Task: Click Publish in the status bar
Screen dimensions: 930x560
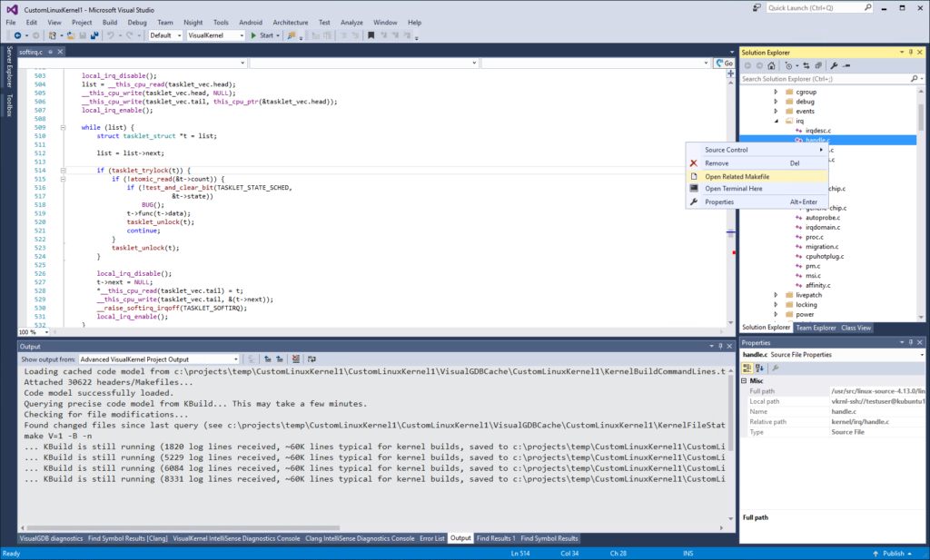Action: (893, 553)
